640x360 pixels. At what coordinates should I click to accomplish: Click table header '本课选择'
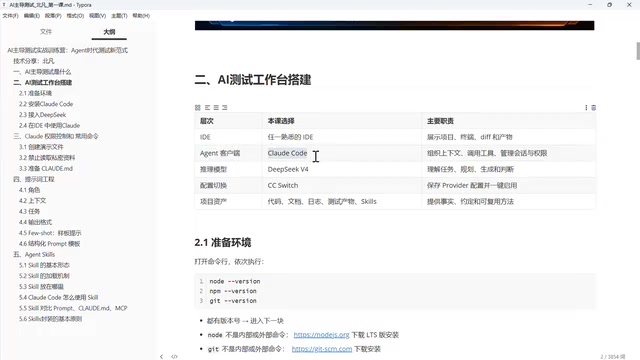coord(281,121)
